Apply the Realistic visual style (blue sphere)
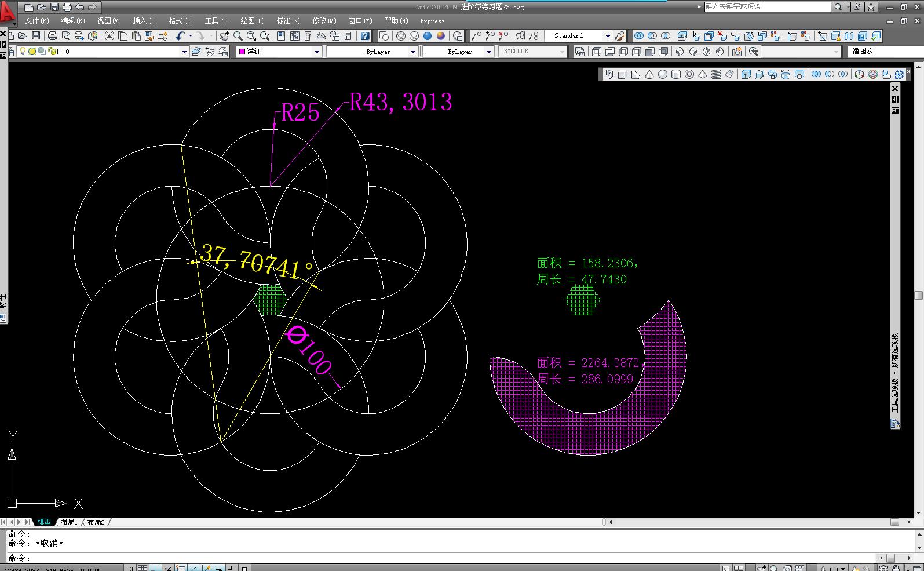The width and height of the screenshot is (924, 571). (x=428, y=36)
